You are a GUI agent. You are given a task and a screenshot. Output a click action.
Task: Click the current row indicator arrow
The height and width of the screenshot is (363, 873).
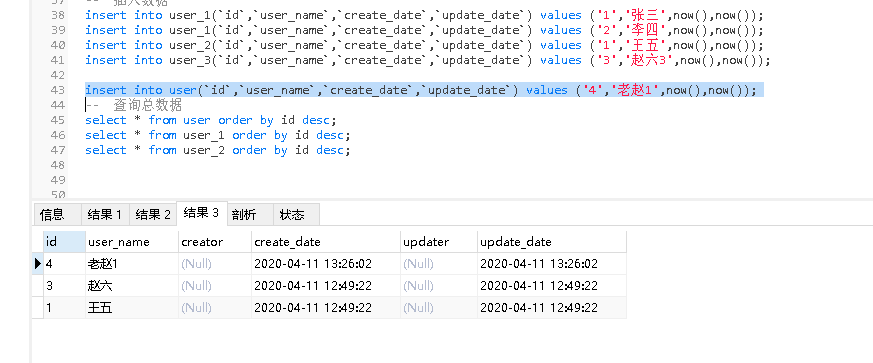(38, 263)
